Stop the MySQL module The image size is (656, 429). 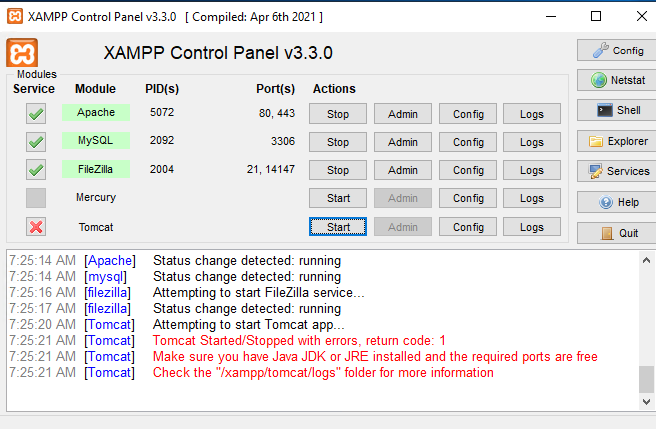pos(338,142)
